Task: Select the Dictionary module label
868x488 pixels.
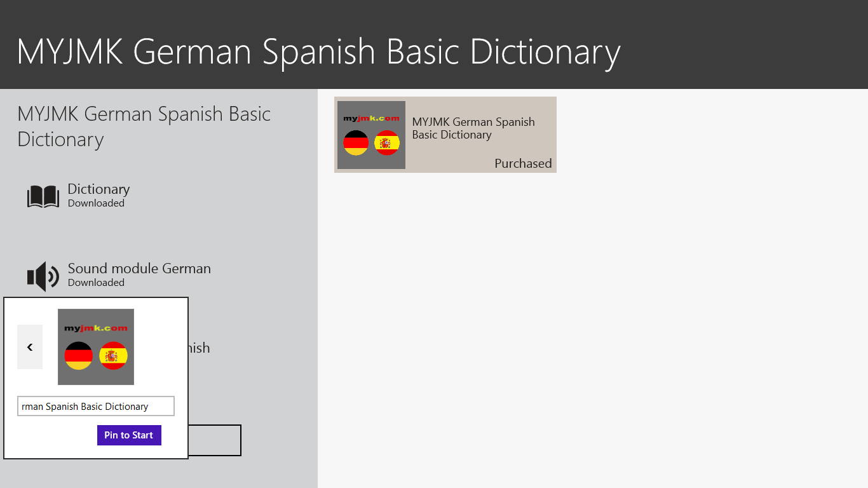Action: pos(98,189)
